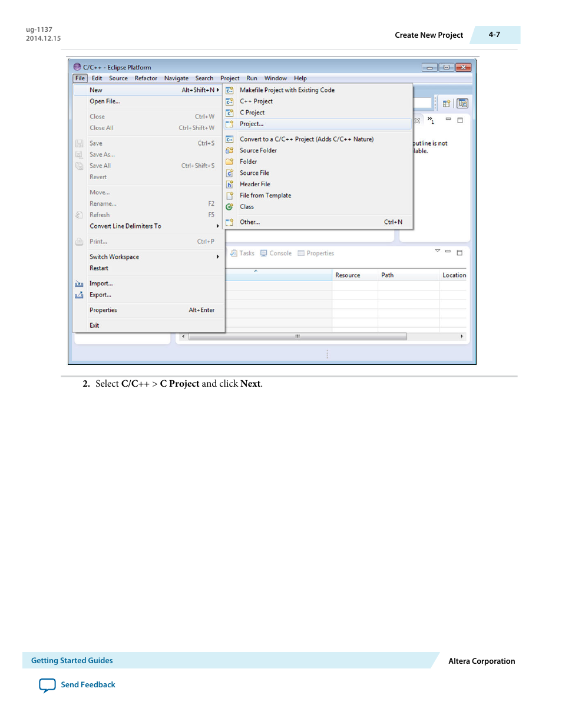Screen dimensions: 562x728
Task: Switch to the Properties tab
Action: 316,253
